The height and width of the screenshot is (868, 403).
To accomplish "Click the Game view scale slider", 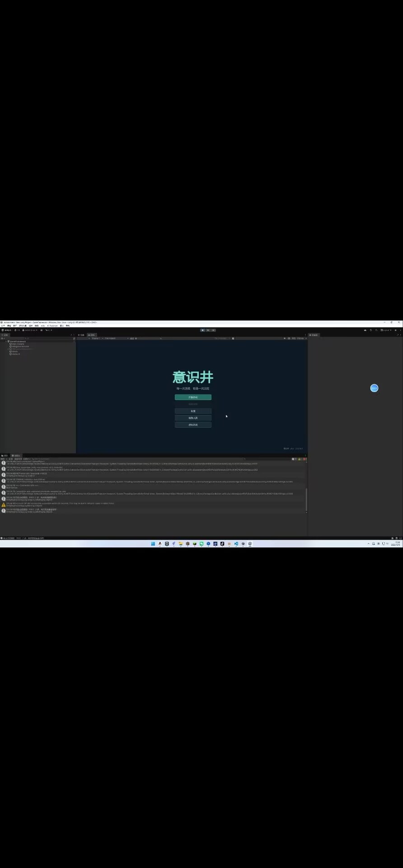I will (x=149, y=338).
